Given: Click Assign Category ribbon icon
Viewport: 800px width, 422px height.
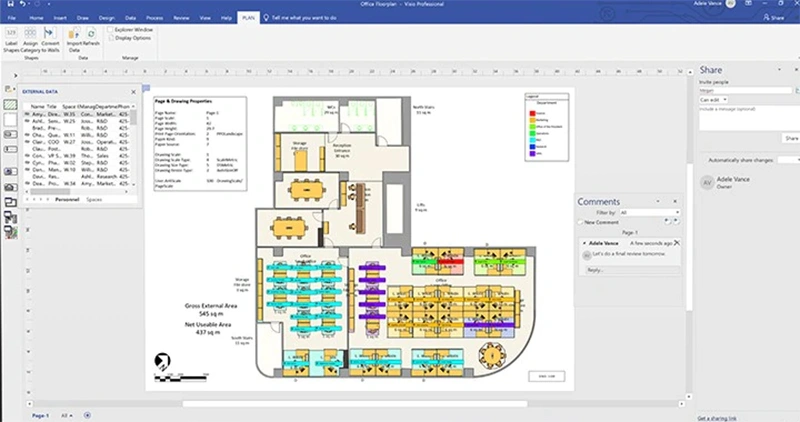Looking at the screenshot, I should point(30,36).
